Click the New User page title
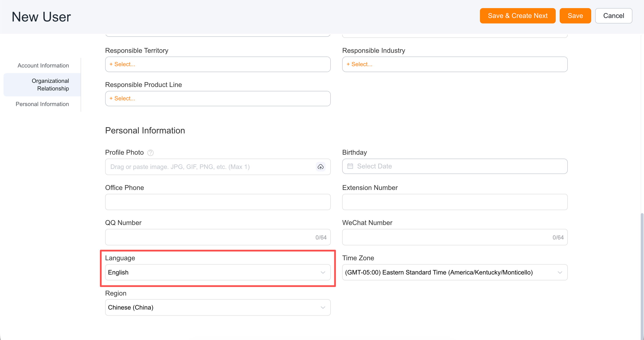 point(41,17)
